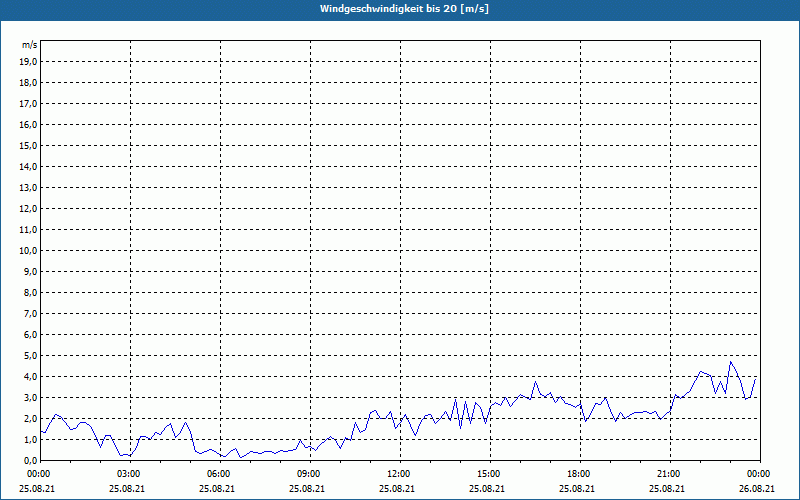Click the 25.08.21 date under 12:00
Screen dimensions: 800x500
(x=397, y=488)
